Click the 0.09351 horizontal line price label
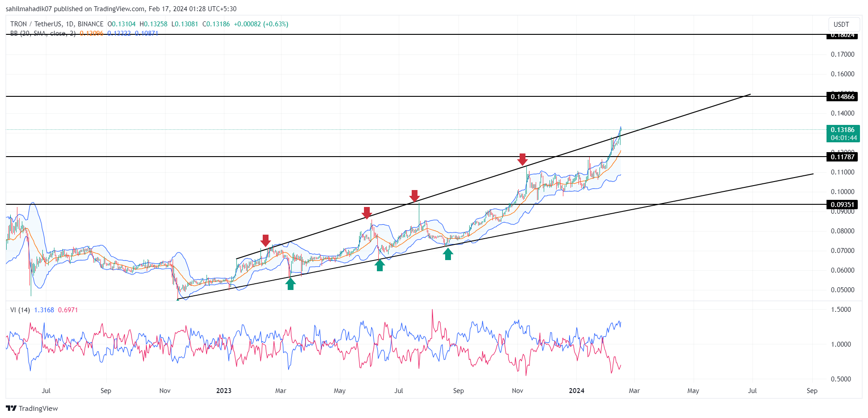The height and width of the screenshot is (418, 868). [x=843, y=205]
